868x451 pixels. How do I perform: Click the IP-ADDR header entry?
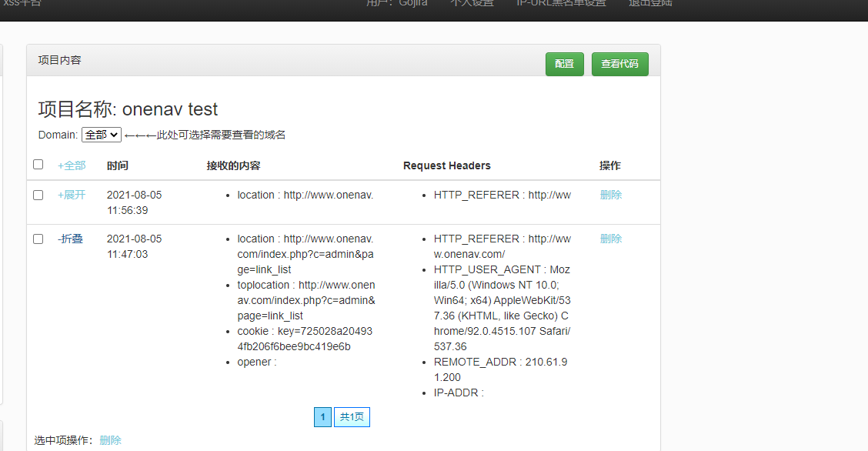pyautogui.click(x=459, y=393)
